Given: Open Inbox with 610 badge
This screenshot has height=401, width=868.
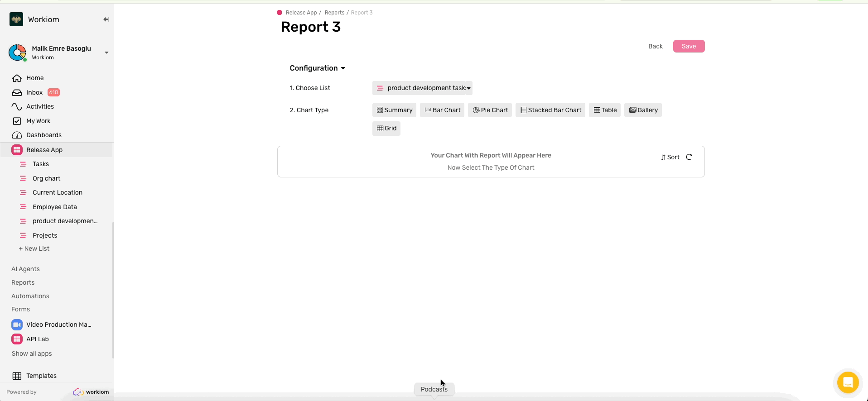Looking at the screenshot, I should tap(35, 92).
